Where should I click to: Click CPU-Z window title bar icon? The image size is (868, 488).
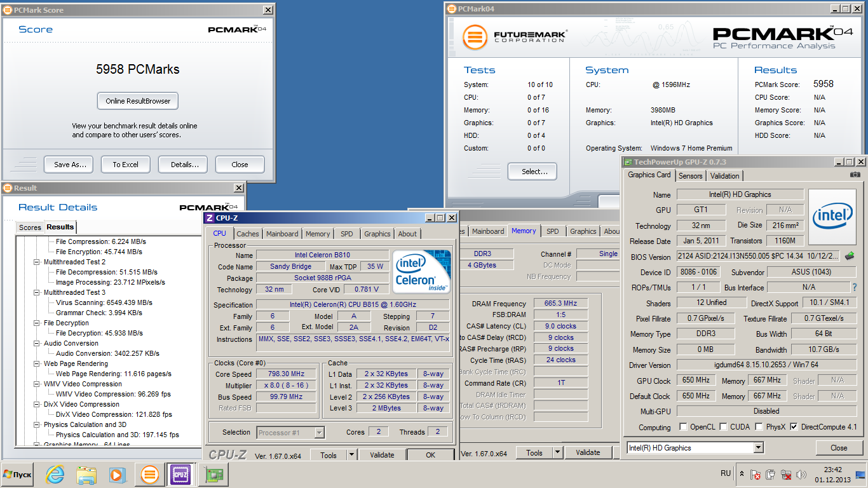point(210,218)
